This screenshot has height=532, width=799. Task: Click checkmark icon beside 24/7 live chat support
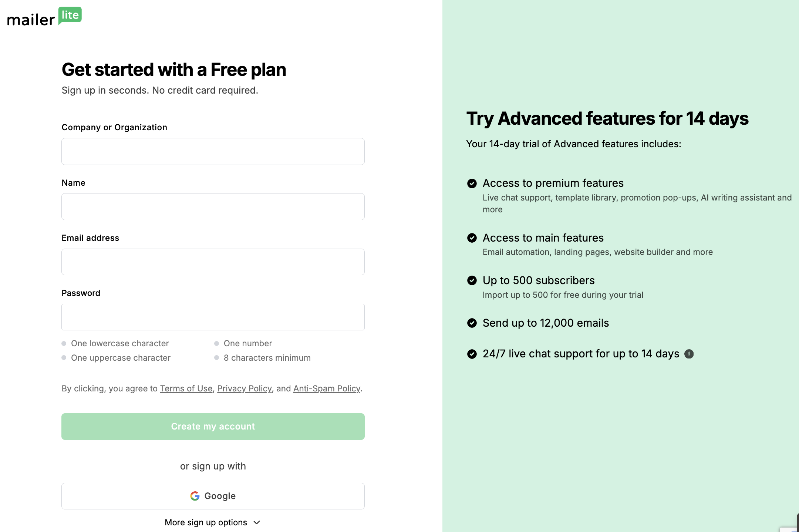click(472, 354)
